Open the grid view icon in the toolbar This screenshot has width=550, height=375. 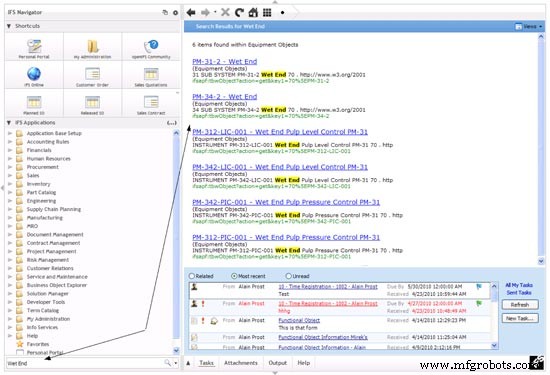pyautogui.click(x=267, y=13)
